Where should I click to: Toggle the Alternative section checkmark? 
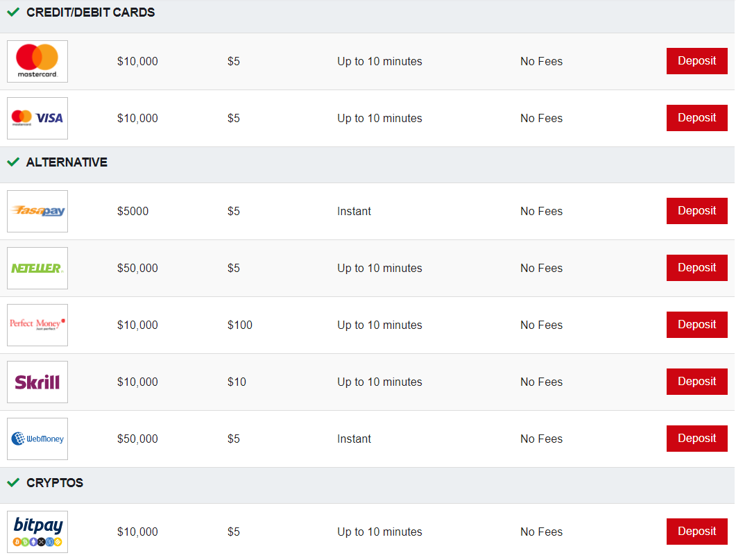pos(13,162)
